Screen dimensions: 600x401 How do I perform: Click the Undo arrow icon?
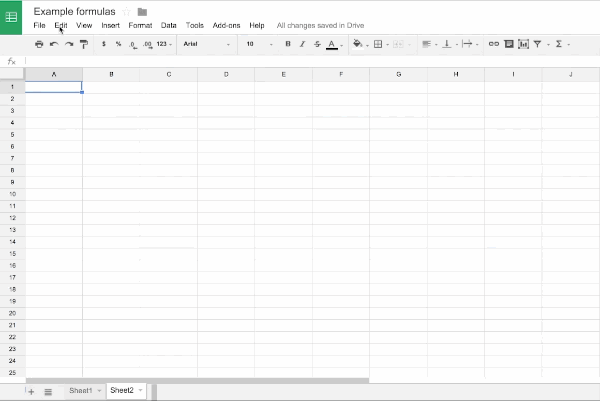(x=54, y=44)
